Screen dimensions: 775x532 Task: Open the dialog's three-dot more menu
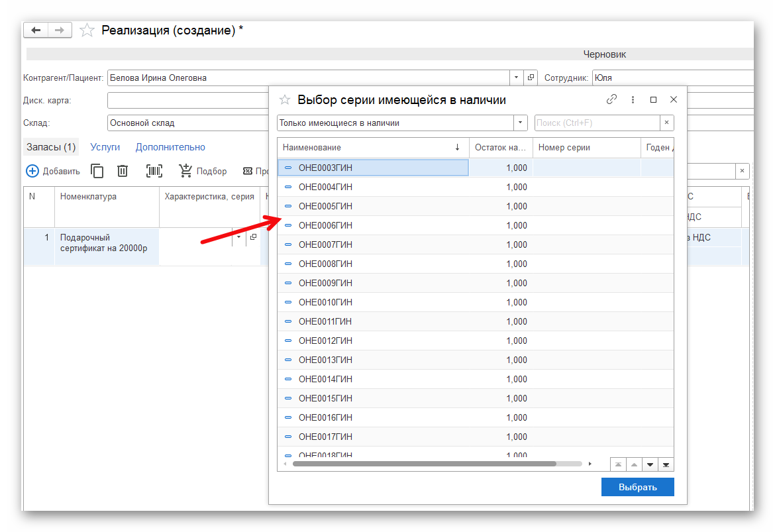(633, 99)
